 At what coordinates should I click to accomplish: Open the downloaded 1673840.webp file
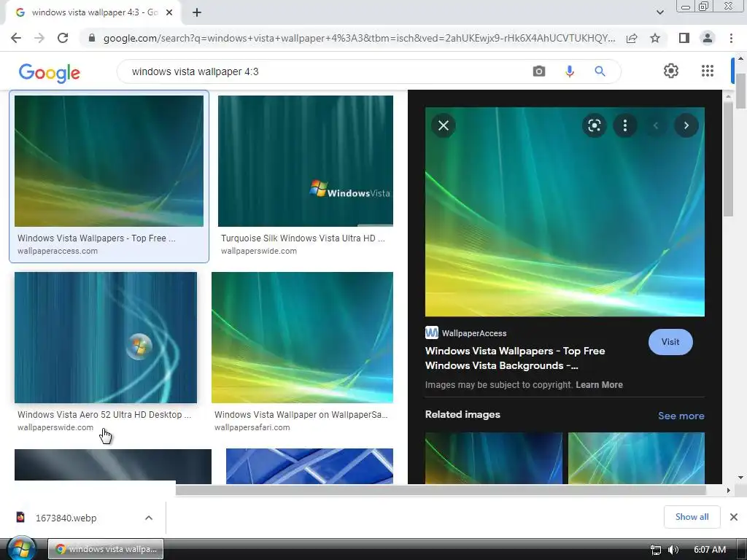pos(66,518)
